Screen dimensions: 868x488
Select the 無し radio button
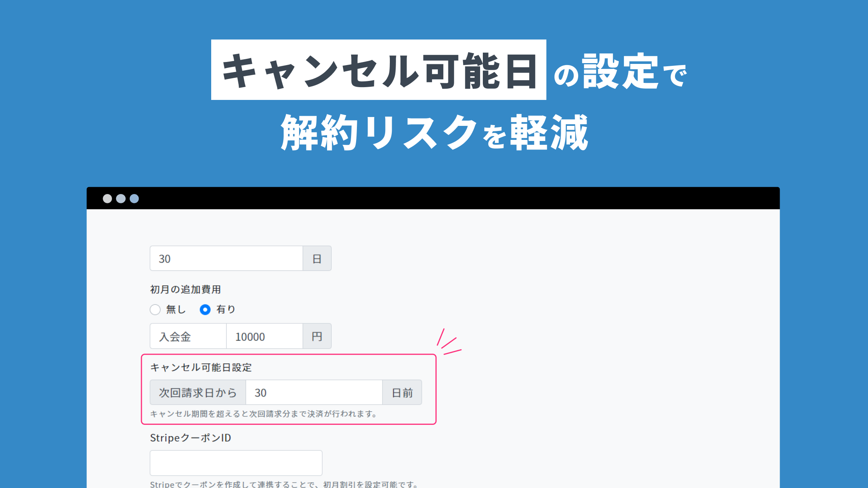[155, 309]
